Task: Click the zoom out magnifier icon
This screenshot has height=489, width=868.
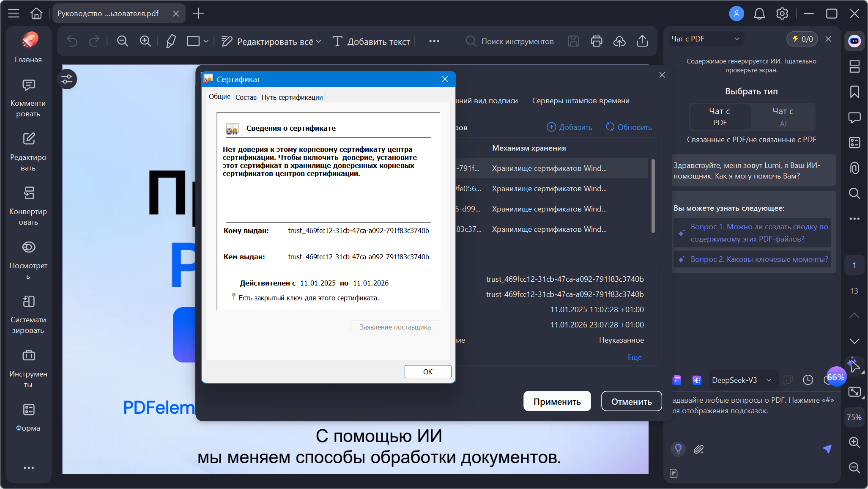Action: [x=123, y=41]
